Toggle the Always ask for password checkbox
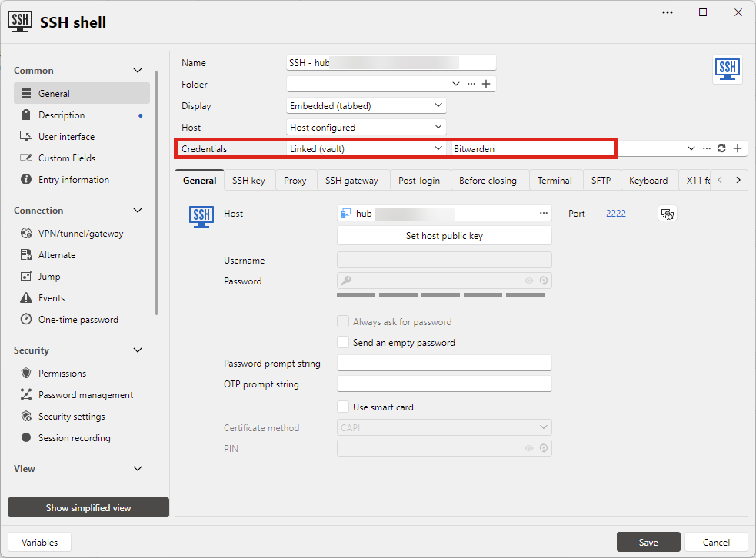 click(343, 321)
